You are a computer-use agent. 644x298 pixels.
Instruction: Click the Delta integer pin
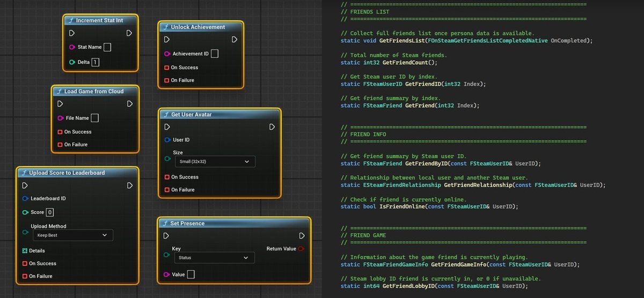[x=72, y=62]
